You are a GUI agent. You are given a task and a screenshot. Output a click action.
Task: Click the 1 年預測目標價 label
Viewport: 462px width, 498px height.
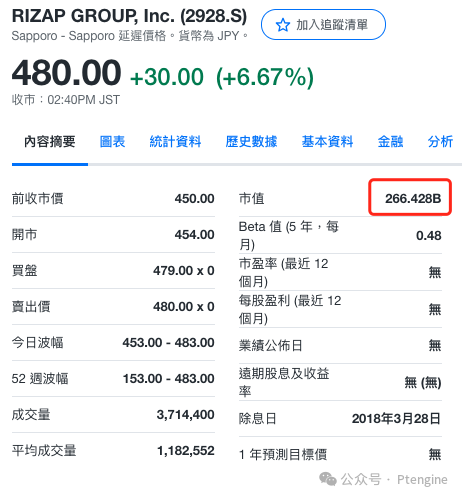283,454
